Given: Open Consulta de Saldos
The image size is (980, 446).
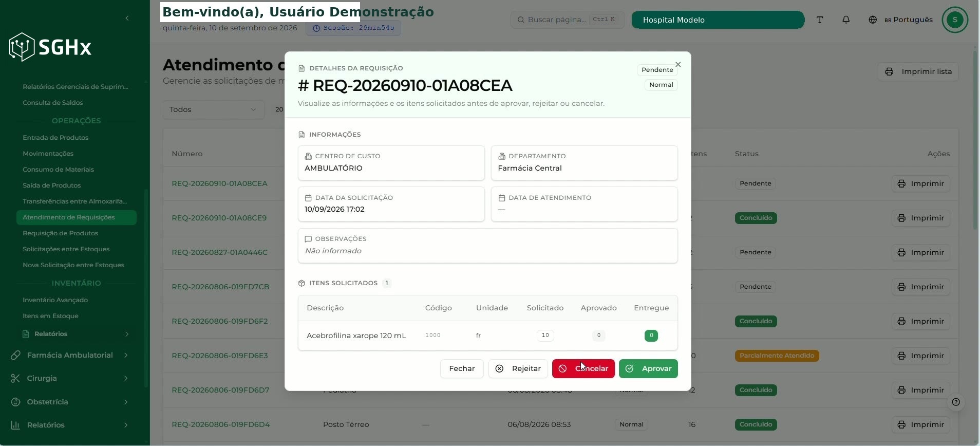Looking at the screenshot, I should point(53,103).
